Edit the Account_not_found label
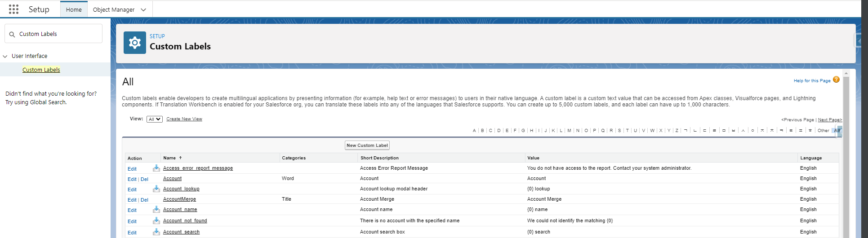 132,221
